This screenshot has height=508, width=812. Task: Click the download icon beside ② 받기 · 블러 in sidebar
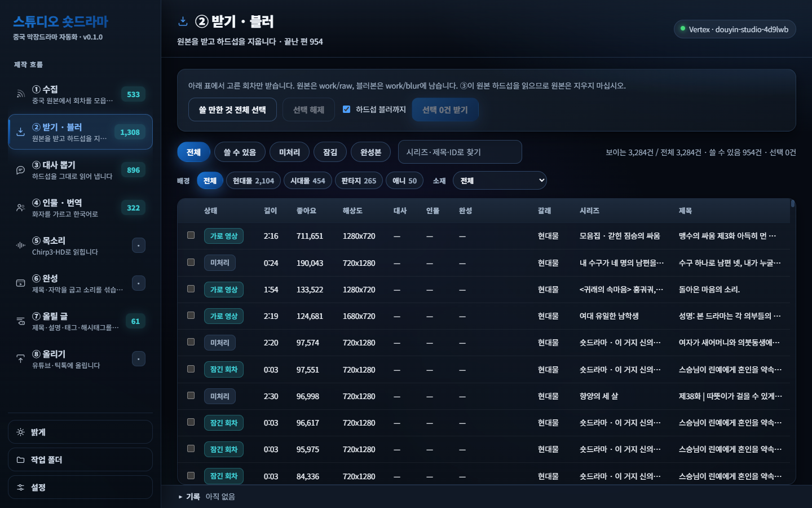click(20, 132)
